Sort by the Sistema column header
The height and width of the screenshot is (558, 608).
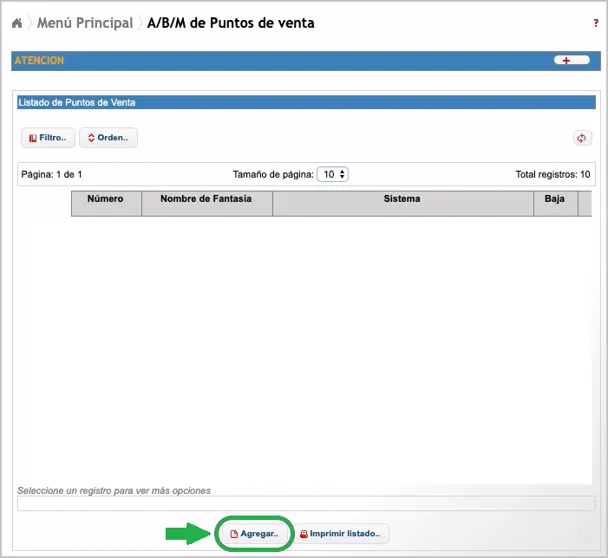402,203
